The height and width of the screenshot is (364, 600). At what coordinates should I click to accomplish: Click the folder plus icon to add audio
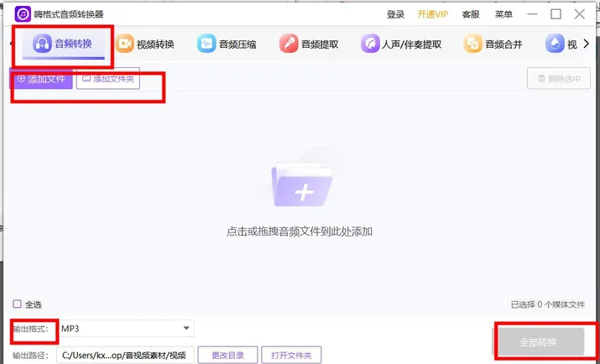click(x=302, y=185)
